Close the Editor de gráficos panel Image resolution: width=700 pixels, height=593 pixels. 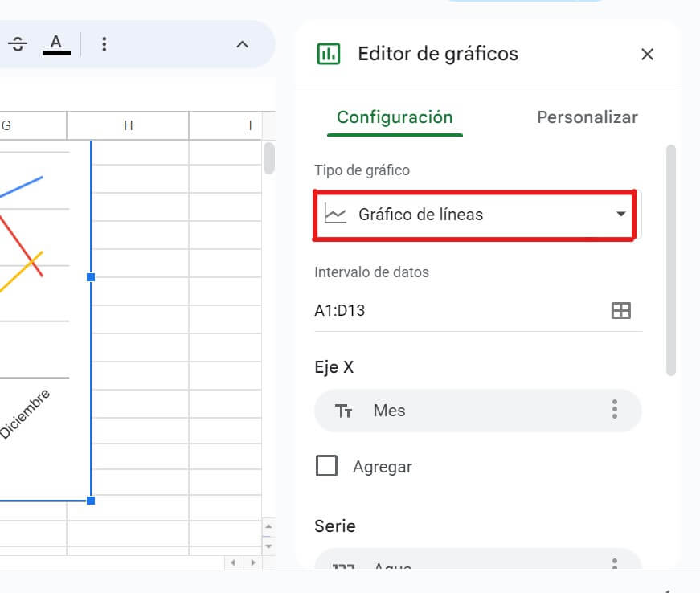647,55
